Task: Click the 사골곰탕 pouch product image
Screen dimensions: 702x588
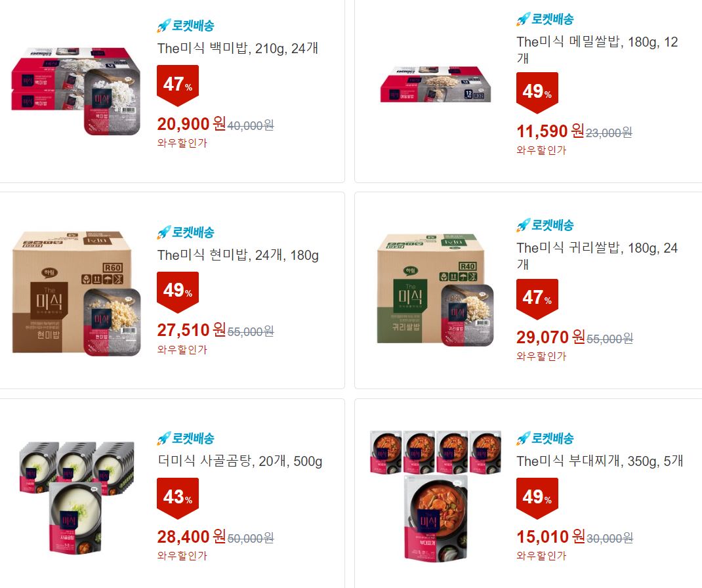Action: pos(77,497)
